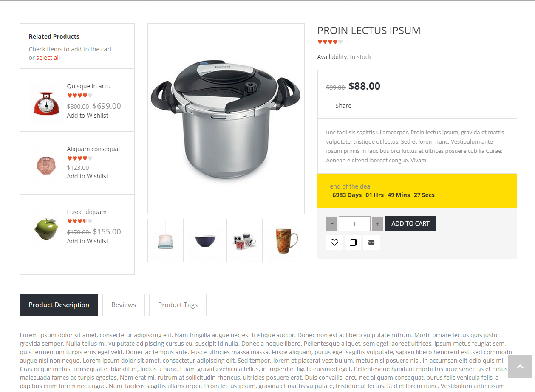Click the Share link
The width and height of the screenshot is (535, 392).
tap(343, 106)
